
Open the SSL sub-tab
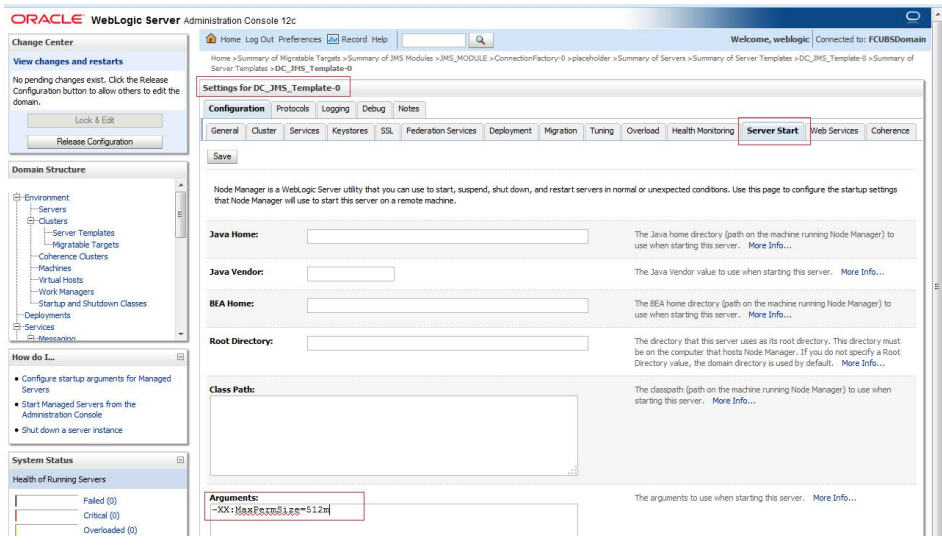(x=387, y=131)
